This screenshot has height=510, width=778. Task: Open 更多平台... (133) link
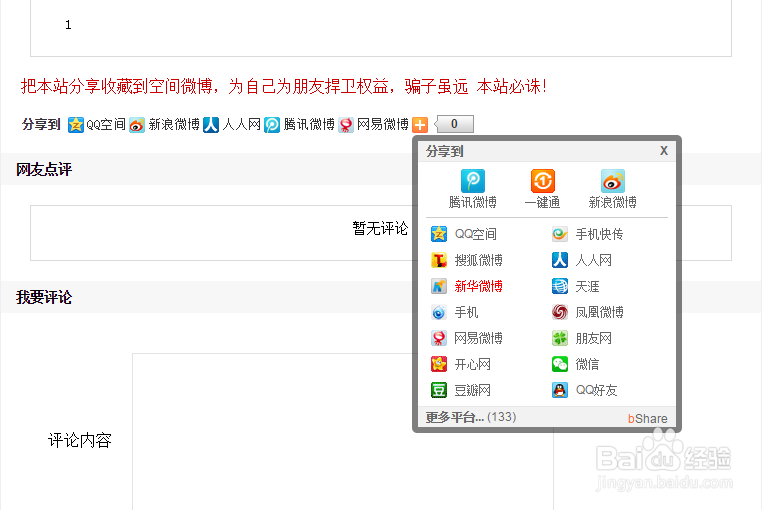470,417
